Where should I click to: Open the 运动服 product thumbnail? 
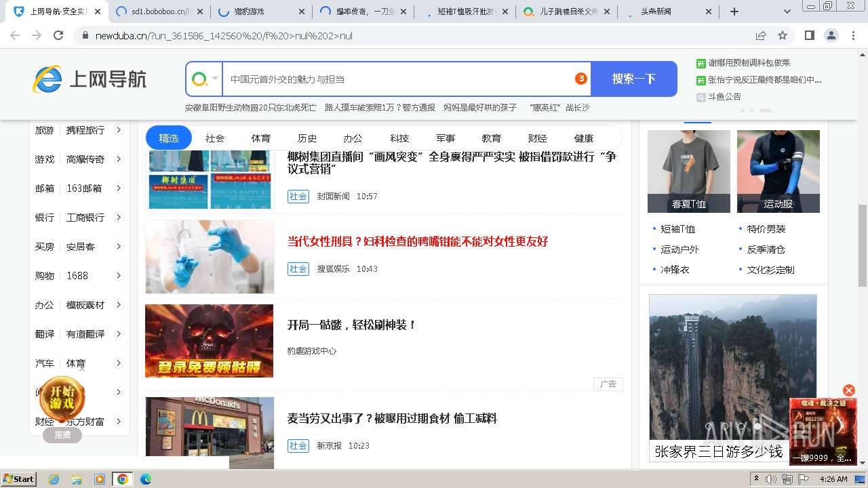[x=778, y=171]
